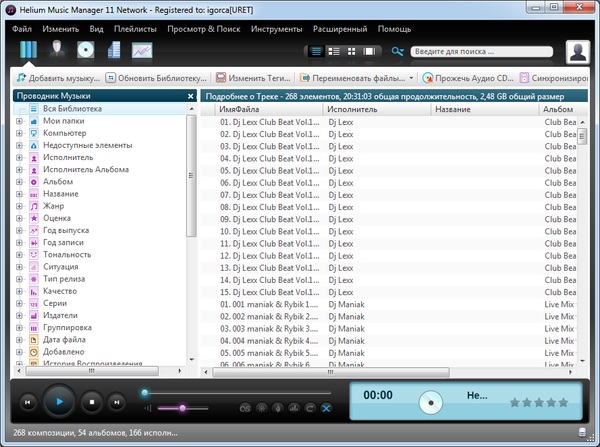This screenshot has width=600, height=447.
Task: Open the statistics chart view icon
Action: (142, 51)
